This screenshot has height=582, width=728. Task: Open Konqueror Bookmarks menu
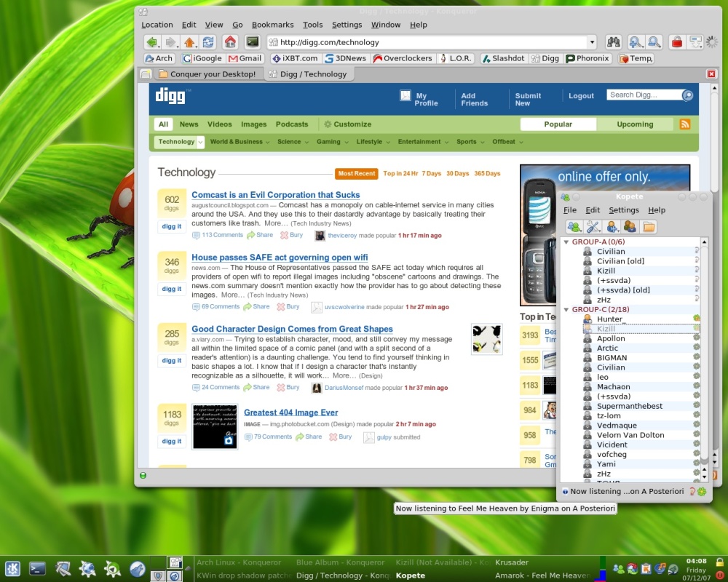click(272, 25)
